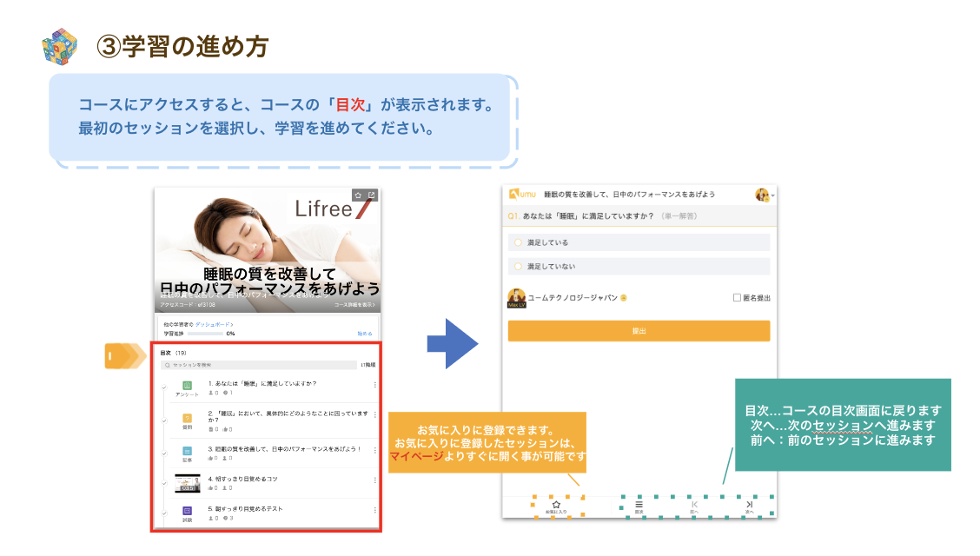Expand コース詳細を表示 on the course banner
Image resolution: width=980 pixels, height=556 pixels.
(354, 305)
